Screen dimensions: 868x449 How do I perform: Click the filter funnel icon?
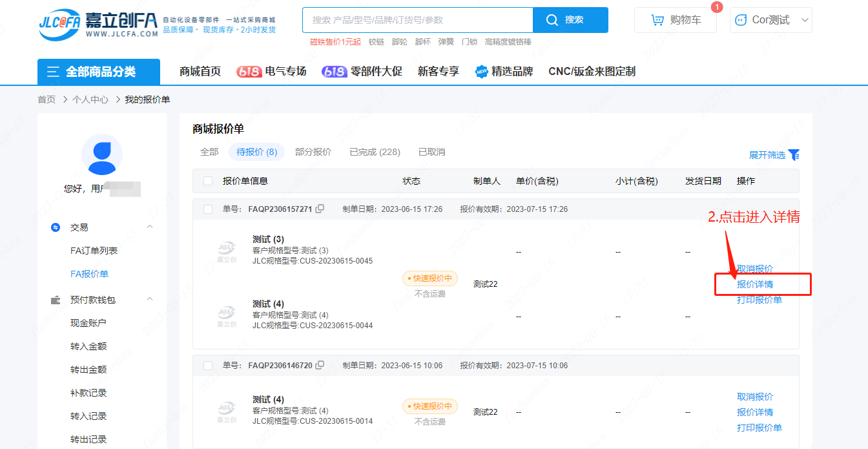[794, 155]
